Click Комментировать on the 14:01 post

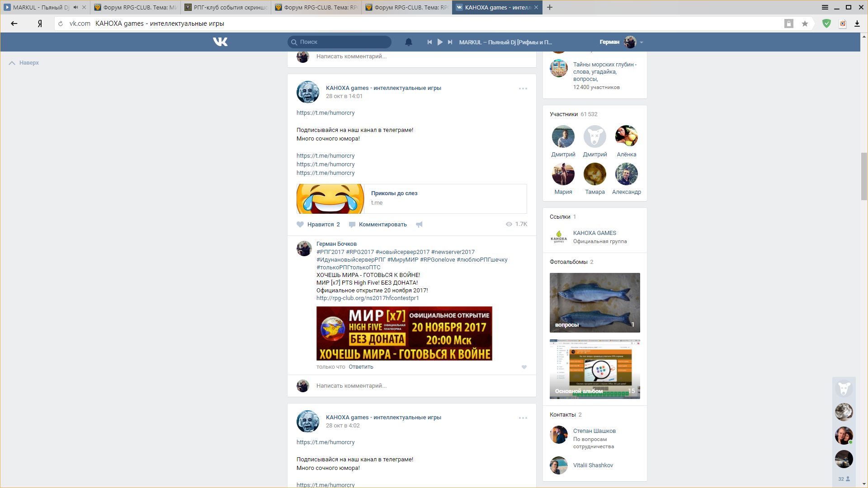pyautogui.click(x=378, y=224)
